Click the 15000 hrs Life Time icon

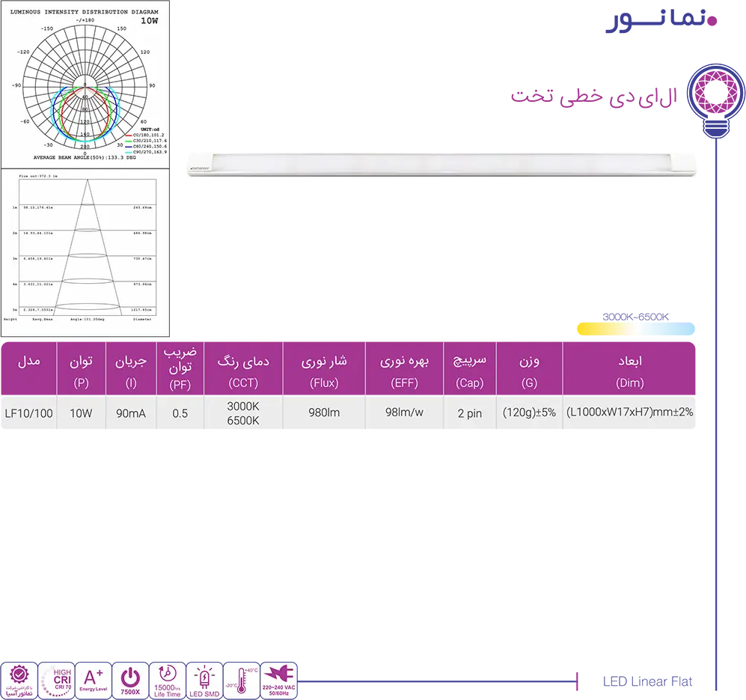click(168, 681)
